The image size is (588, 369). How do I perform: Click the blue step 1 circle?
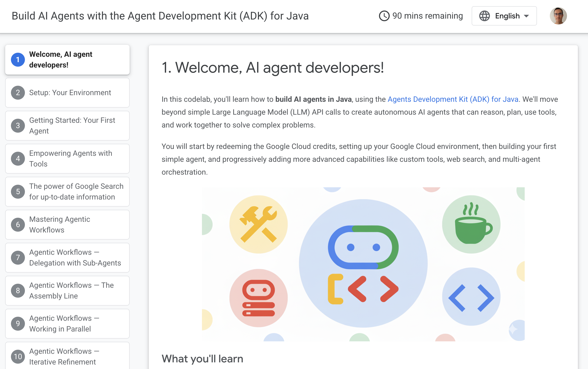tap(18, 60)
